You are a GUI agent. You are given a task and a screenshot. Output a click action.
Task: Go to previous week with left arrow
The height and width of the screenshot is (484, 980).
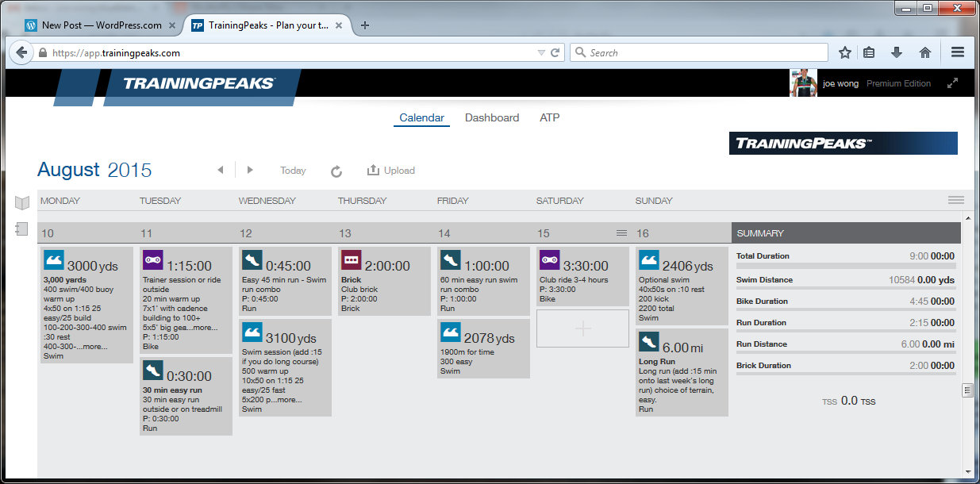click(x=221, y=170)
